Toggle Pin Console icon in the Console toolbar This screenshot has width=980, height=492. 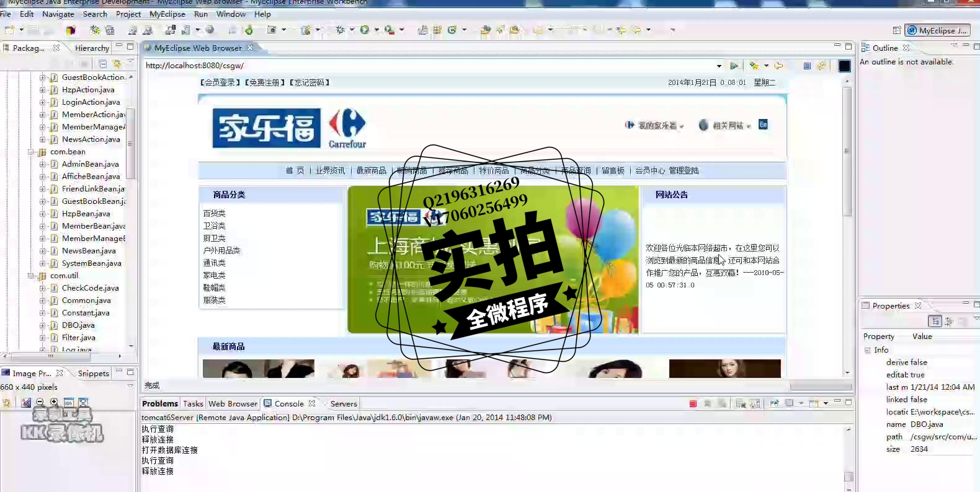pos(774,403)
